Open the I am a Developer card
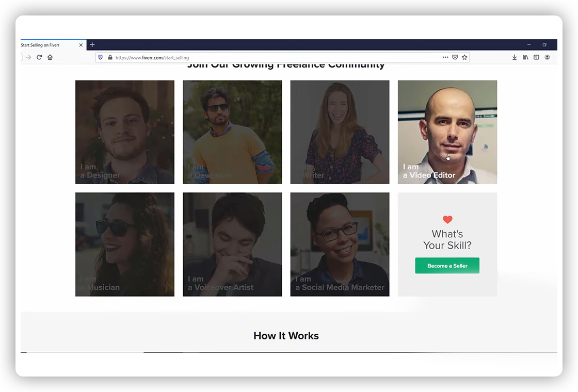Screen dimensions: 578x392 [x=232, y=132]
